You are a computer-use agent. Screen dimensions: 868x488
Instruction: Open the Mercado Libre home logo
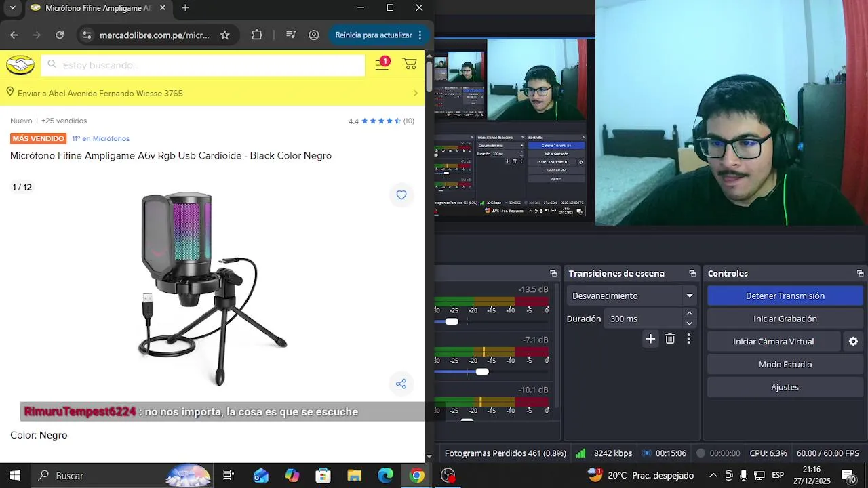tap(20, 65)
